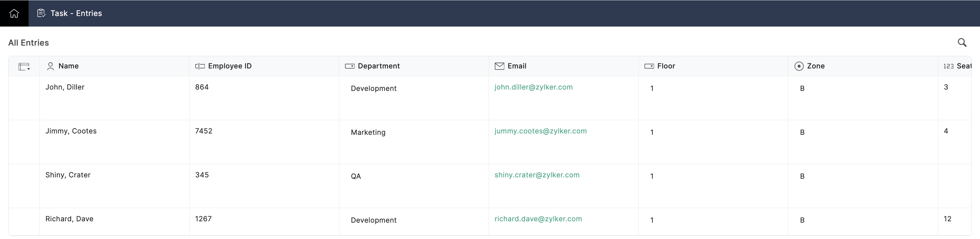Viewport: 980px width, 239px height.
Task: Open email shiny.crater@zylker.com
Action: [x=537, y=175]
